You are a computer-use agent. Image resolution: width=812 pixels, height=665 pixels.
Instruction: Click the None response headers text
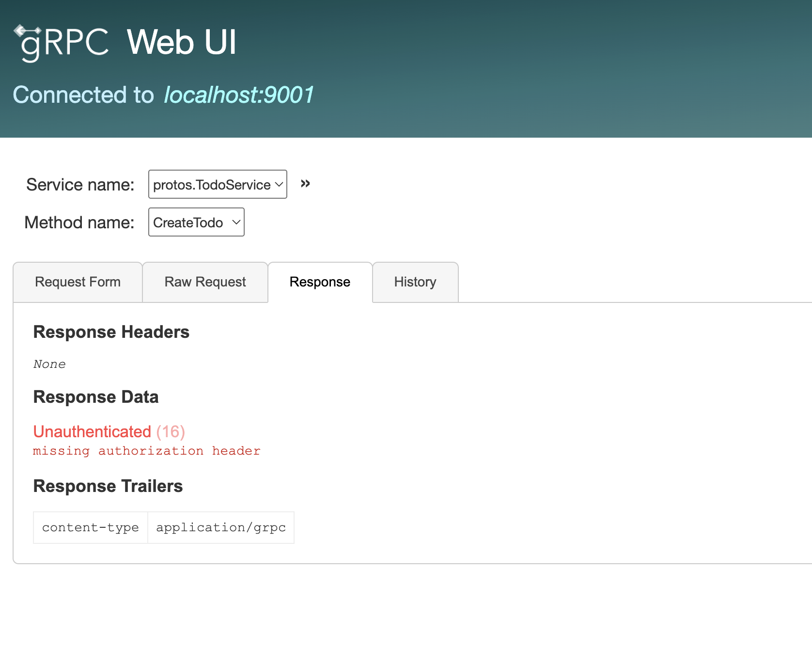tap(49, 364)
